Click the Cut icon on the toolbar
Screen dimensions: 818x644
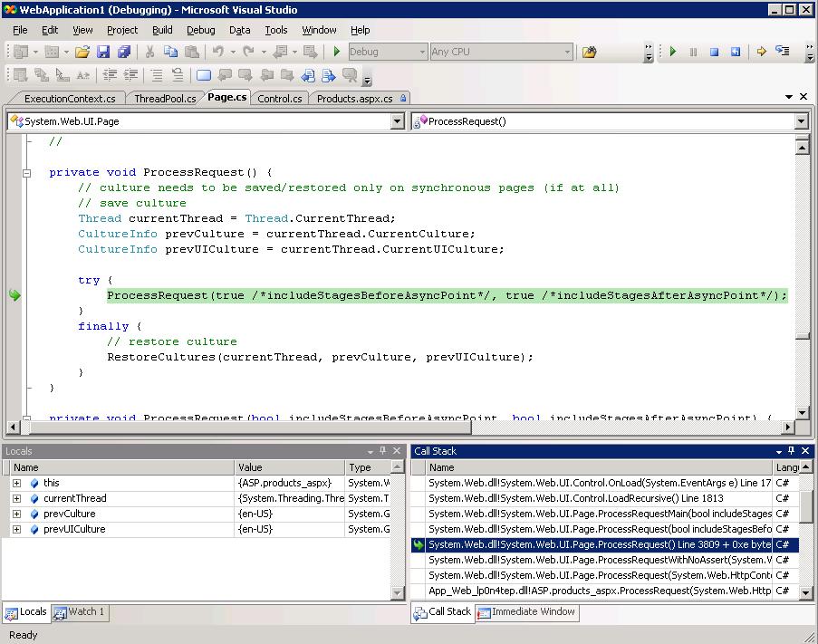pos(151,52)
